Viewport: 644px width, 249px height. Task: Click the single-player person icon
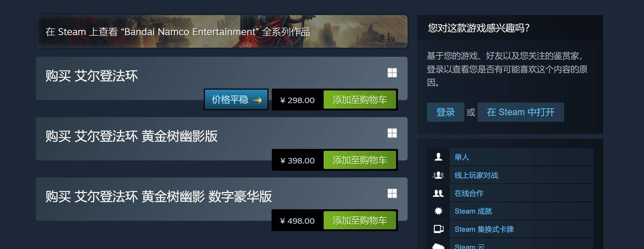coord(438,157)
